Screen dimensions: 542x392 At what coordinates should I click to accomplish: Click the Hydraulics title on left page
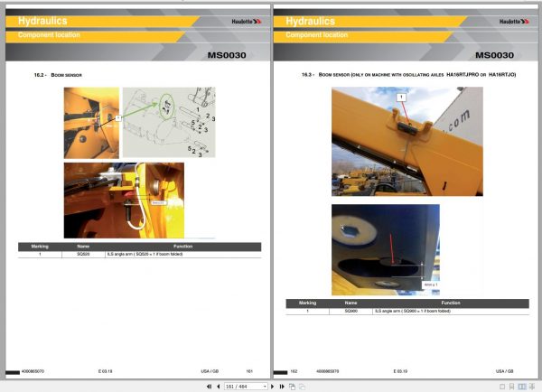(42, 21)
